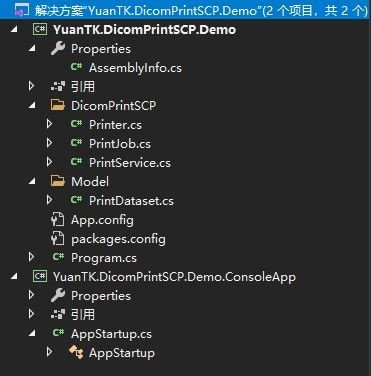Click the config file icon of App.config
The width and height of the screenshot is (371, 376).
pos(57,220)
